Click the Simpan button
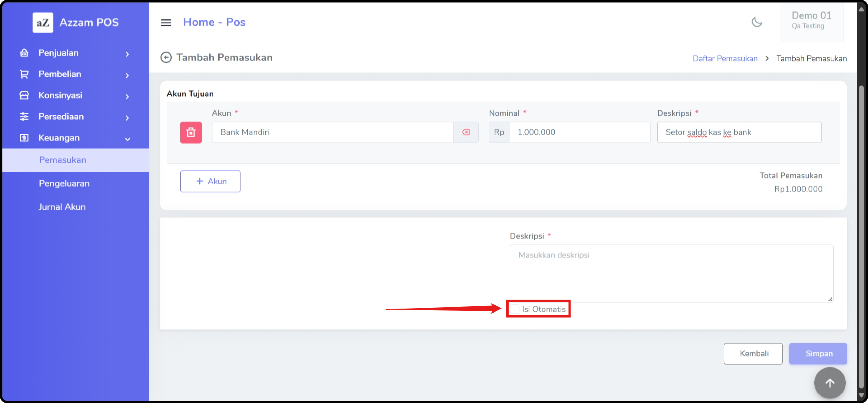The width and height of the screenshot is (868, 403). [818, 354]
